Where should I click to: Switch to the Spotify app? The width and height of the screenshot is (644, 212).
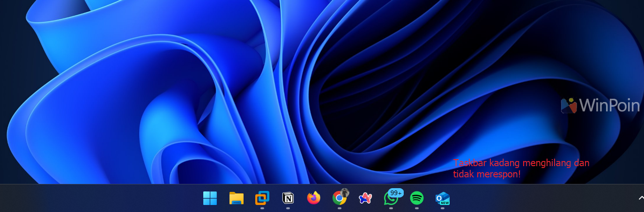[x=416, y=198]
